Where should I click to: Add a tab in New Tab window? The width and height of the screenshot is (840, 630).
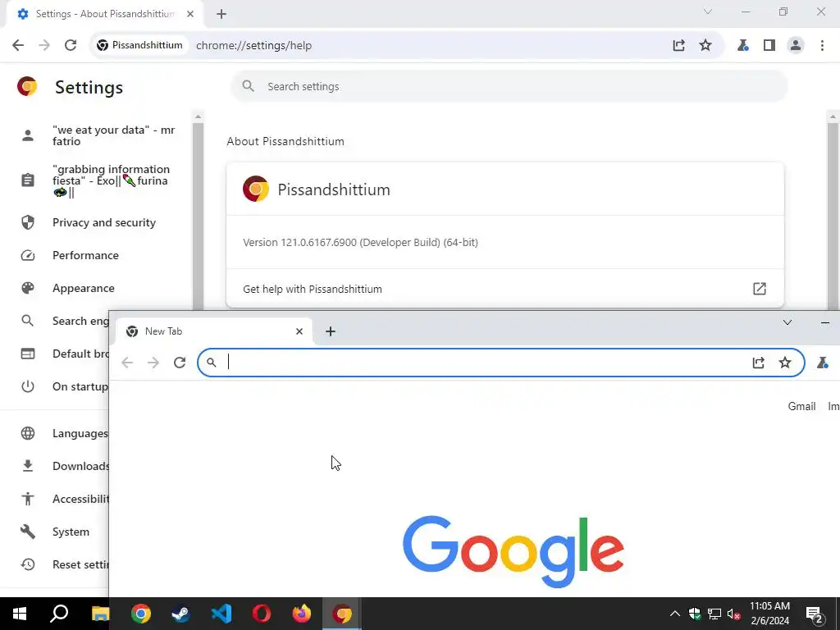click(331, 331)
